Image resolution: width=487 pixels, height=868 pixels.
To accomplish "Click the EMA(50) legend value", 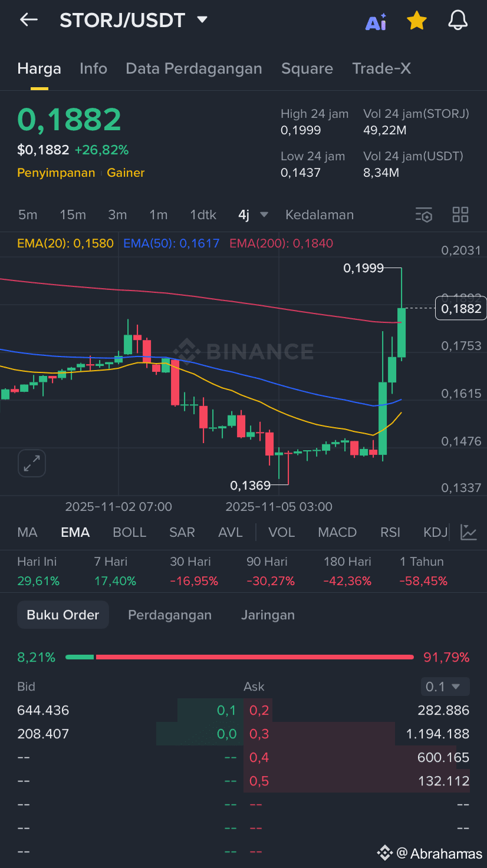I will click(x=171, y=243).
